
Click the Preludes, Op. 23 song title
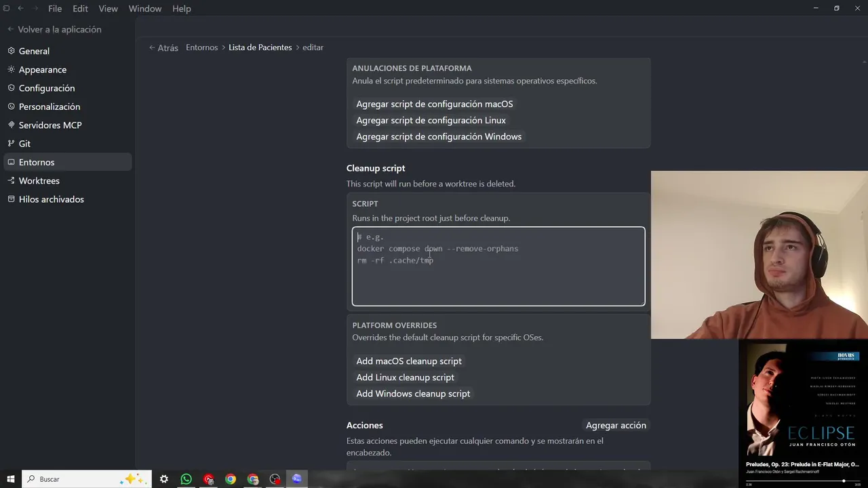click(x=802, y=464)
